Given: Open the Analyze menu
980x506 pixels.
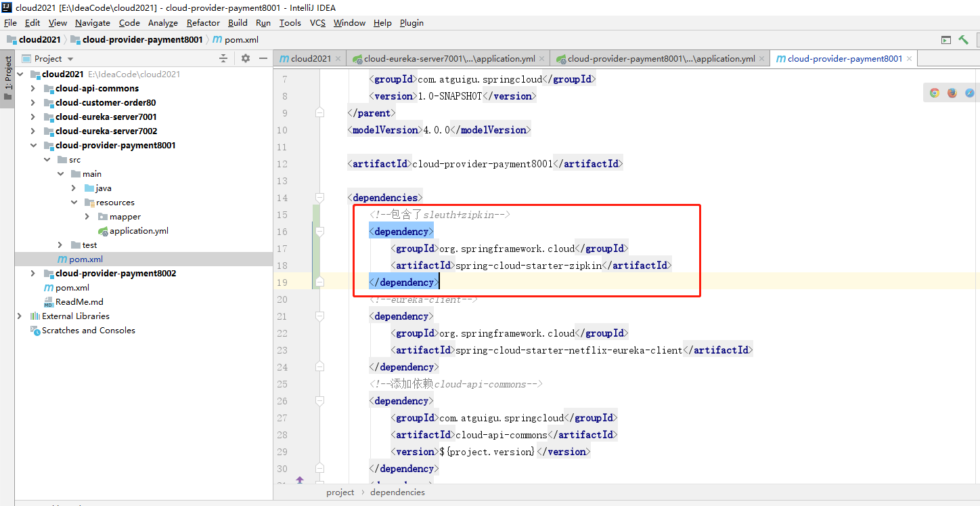Looking at the screenshot, I should (163, 22).
